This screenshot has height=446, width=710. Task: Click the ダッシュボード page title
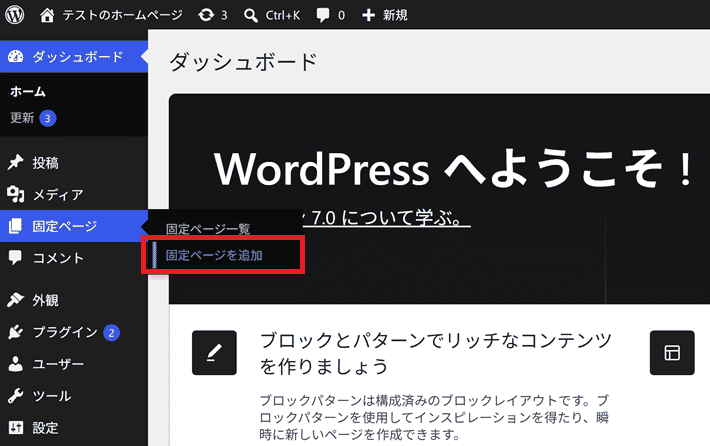click(x=243, y=62)
